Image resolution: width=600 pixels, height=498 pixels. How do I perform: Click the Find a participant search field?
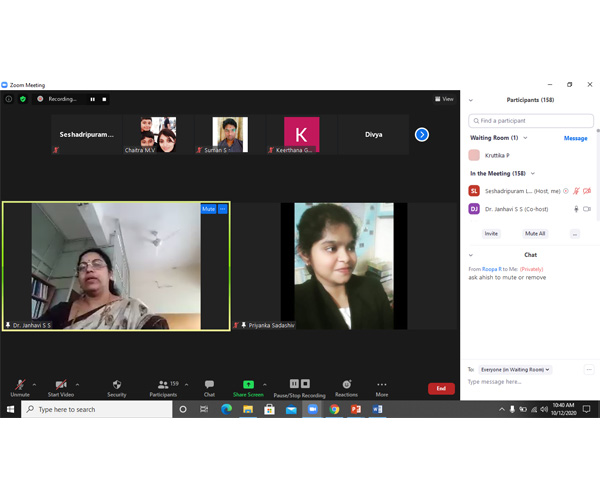(531, 121)
